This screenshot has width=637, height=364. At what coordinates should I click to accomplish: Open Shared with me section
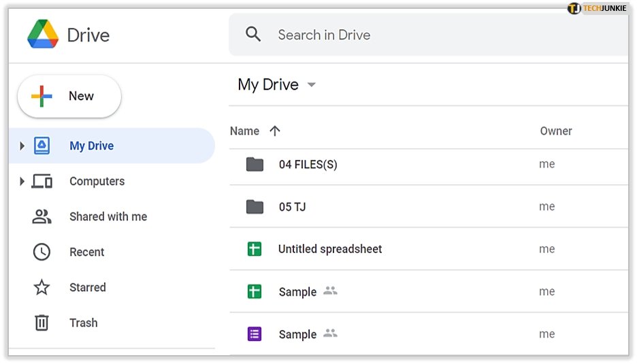coord(108,216)
